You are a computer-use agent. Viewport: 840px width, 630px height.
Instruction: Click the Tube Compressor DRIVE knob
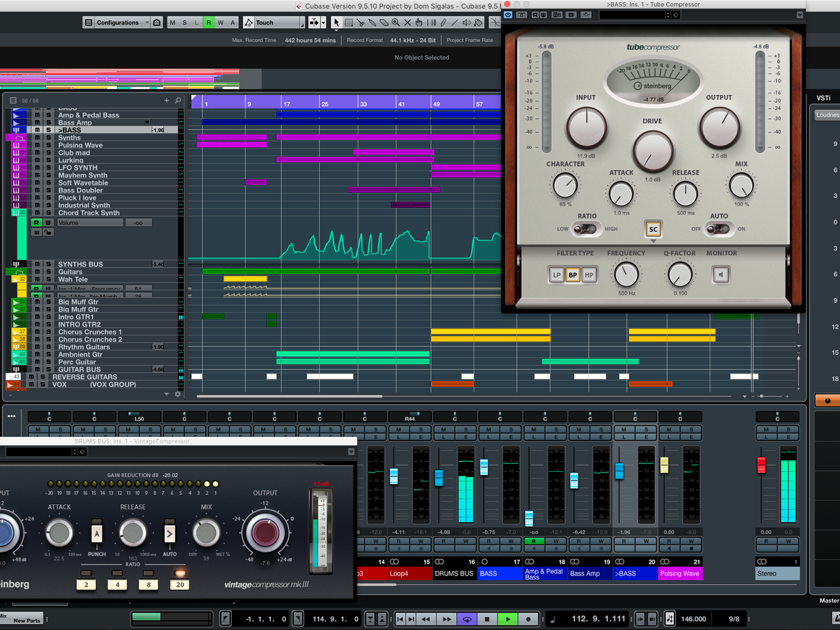(x=653, y=150)
